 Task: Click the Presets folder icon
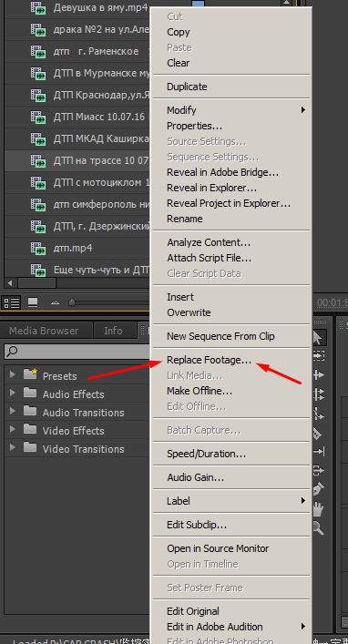click(31, 374)
